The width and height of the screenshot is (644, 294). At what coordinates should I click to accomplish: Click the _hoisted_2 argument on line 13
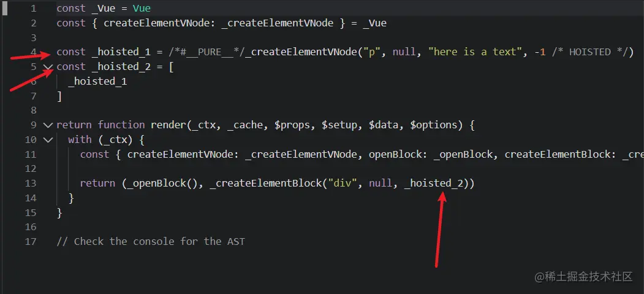(434, 184)
